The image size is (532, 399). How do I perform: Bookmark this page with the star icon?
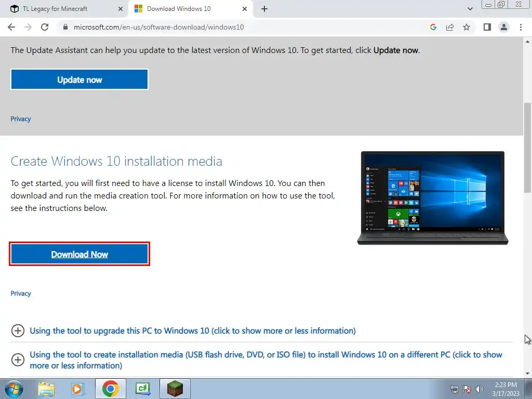click(x=467, y=27)
